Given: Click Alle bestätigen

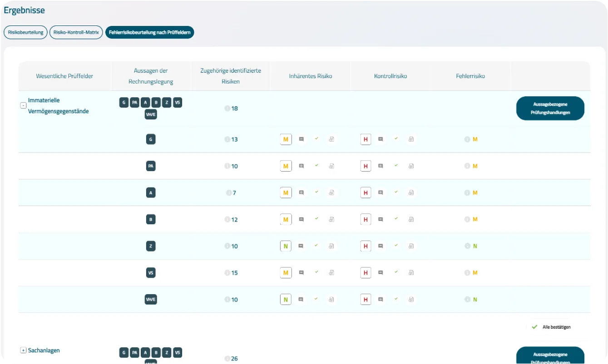Looking at the screenshot, I should point(551,327).
